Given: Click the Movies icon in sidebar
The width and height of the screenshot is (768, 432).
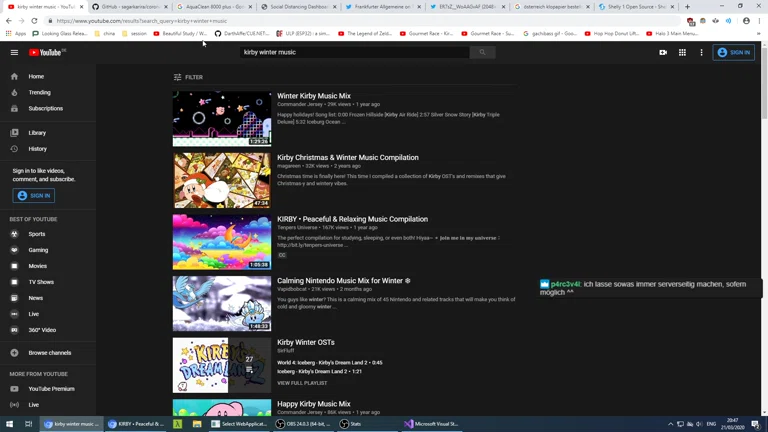Looking at the screenshot, I should point(14,266).
